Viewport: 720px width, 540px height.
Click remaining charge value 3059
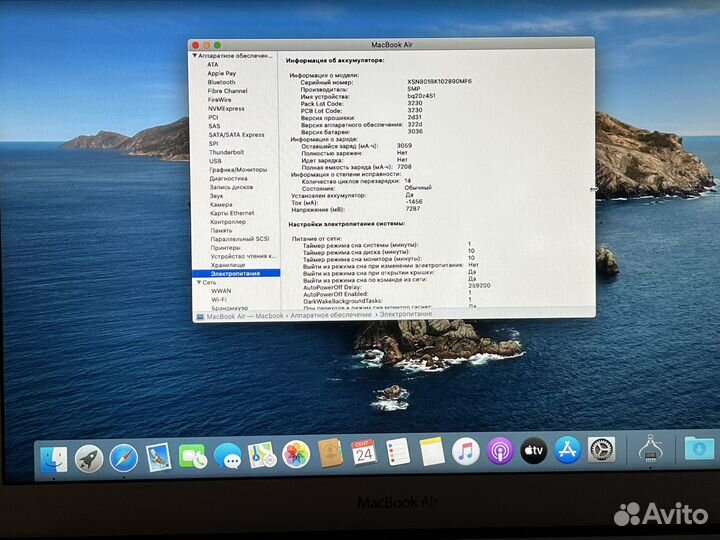coord(404,146)
